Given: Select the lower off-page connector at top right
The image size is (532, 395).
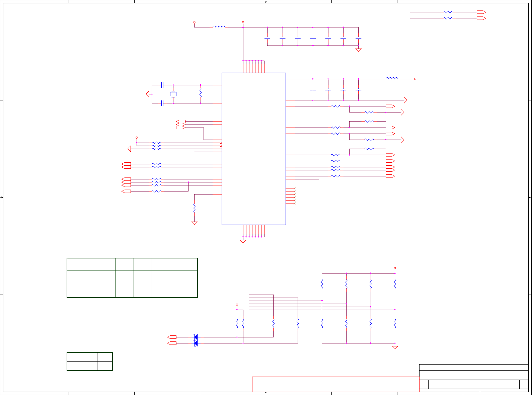Looking at the screenshot, I should 481,18.
